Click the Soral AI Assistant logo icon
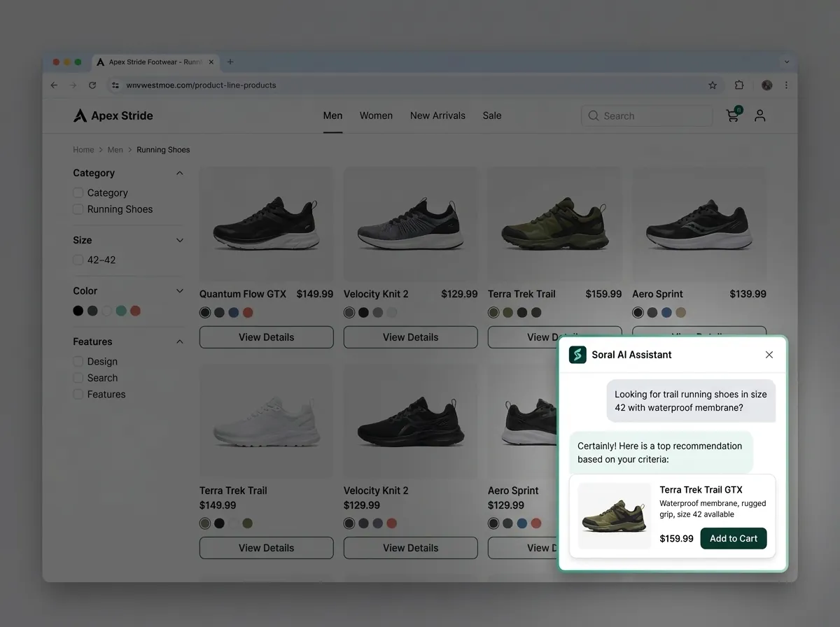 coord(577,355)
